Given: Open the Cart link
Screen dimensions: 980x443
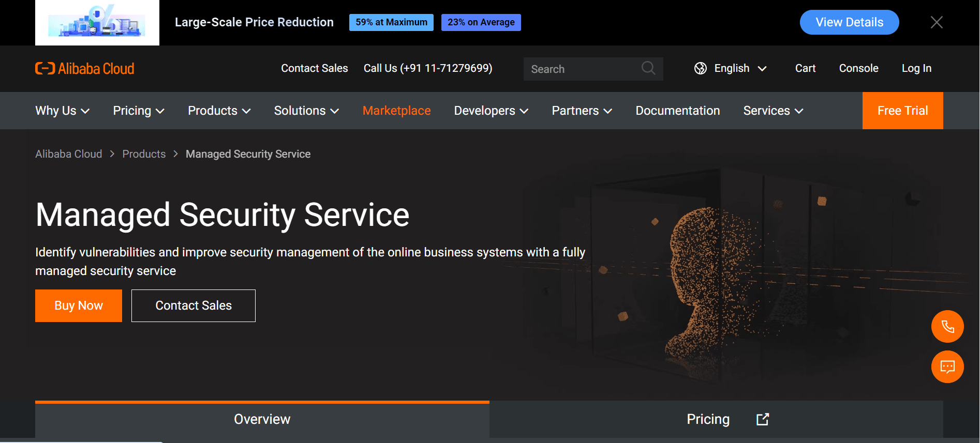Looking at the screenshot, I should pyautogui.click(x=805, y=68).
